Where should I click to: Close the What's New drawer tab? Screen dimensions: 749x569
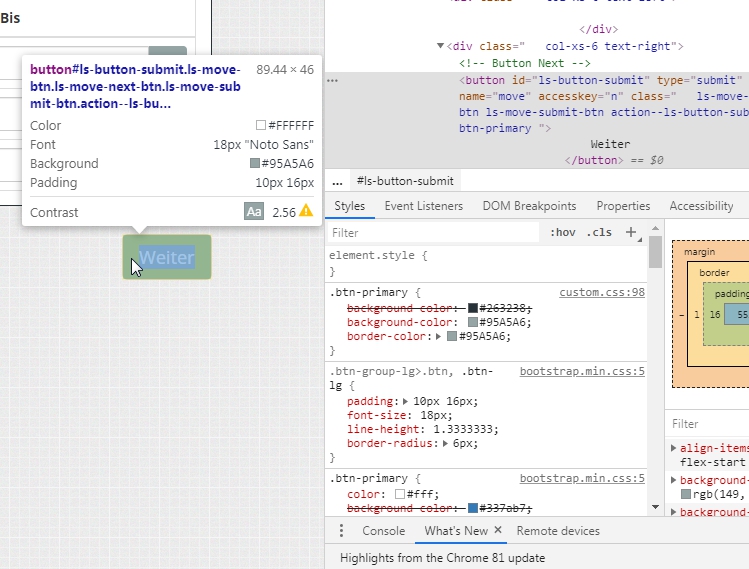(x=497, y=531)
